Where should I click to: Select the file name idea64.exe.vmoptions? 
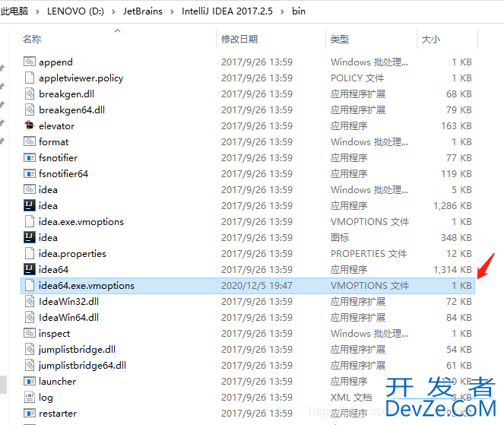pyautogui.click(x=87, y=285)
